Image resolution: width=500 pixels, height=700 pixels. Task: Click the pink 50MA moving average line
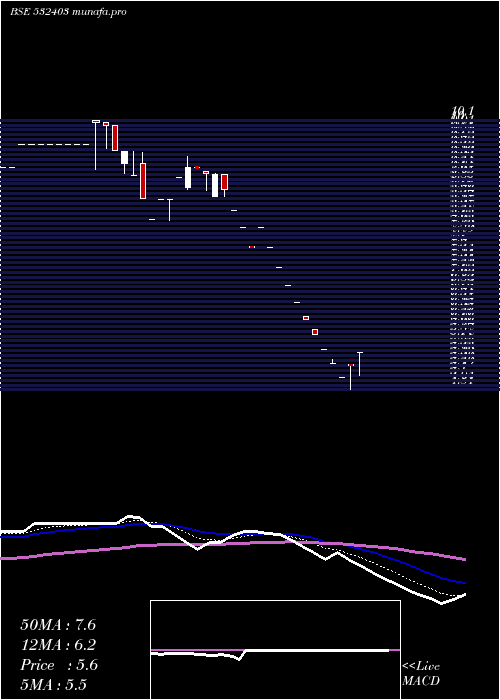click(232, 544)
